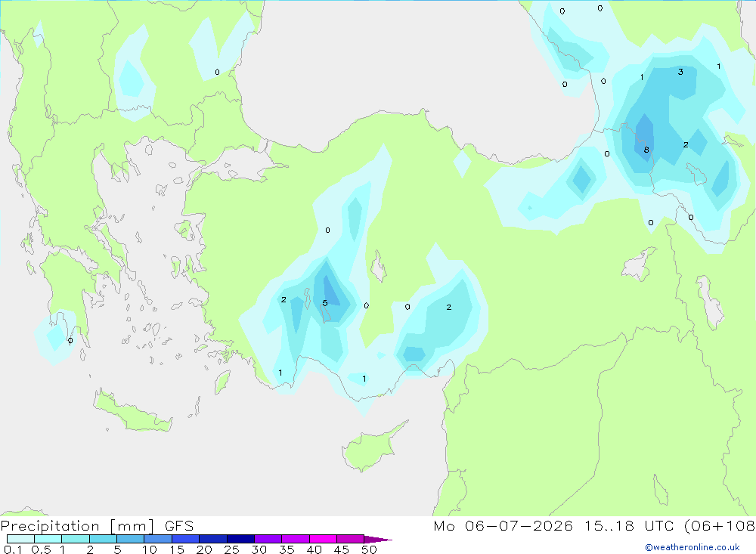Image resolution: width=756 pixels, height=554 pixels.
Task: Click the '3' precipitation value on map
Action: pyautogui.click(x=680, y=72)
